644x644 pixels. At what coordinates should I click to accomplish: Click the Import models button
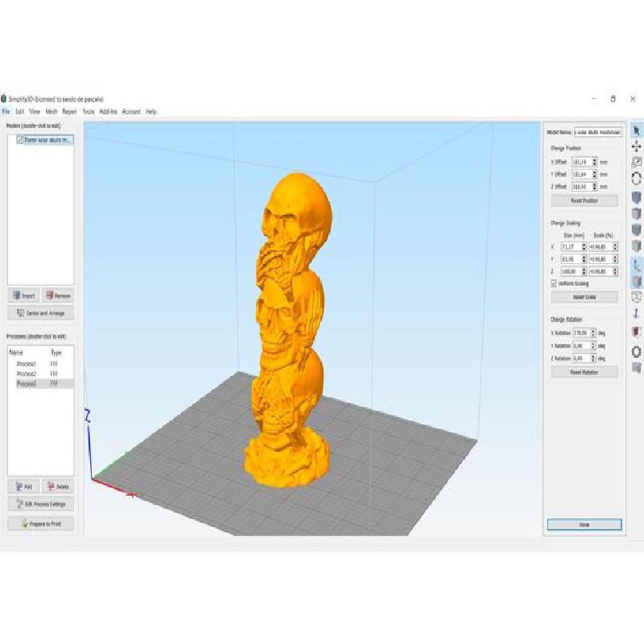click(23, 296)
